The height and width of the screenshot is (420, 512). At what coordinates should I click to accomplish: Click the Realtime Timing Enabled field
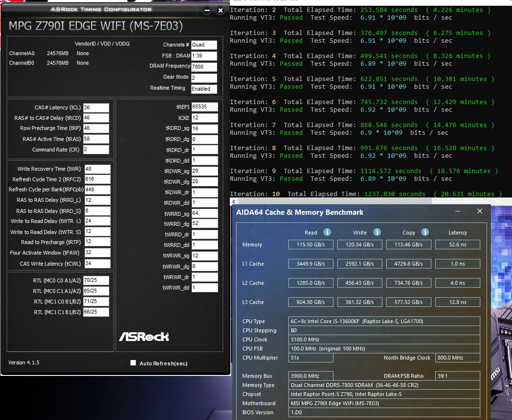204,89
